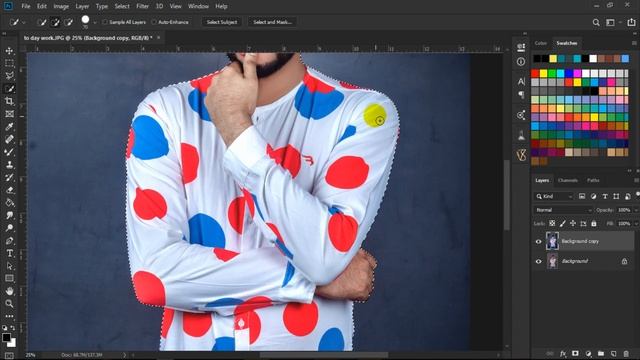Select the Crop tool
The image size is (640, 360).
click(x=9, y=101)
